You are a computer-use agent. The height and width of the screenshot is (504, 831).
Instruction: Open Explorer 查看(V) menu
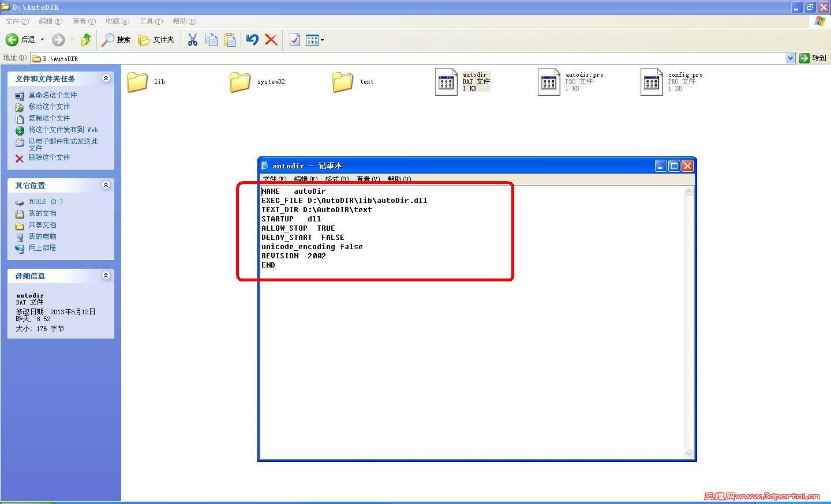pyautogui.click(x=84, y=21)
